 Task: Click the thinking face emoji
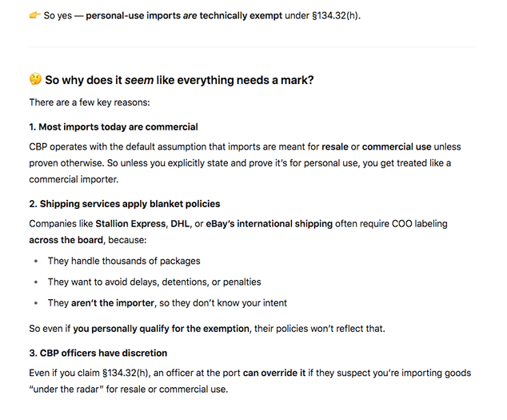35,79
